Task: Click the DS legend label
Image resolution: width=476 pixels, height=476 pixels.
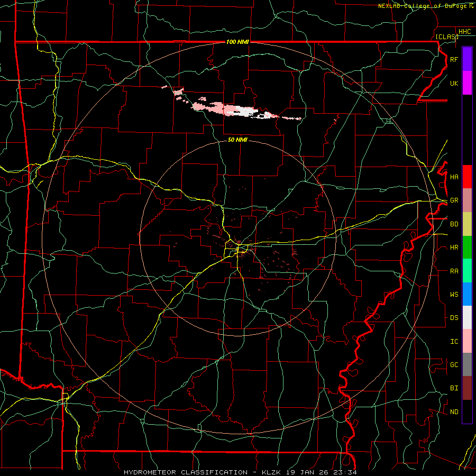Action: 454,318
